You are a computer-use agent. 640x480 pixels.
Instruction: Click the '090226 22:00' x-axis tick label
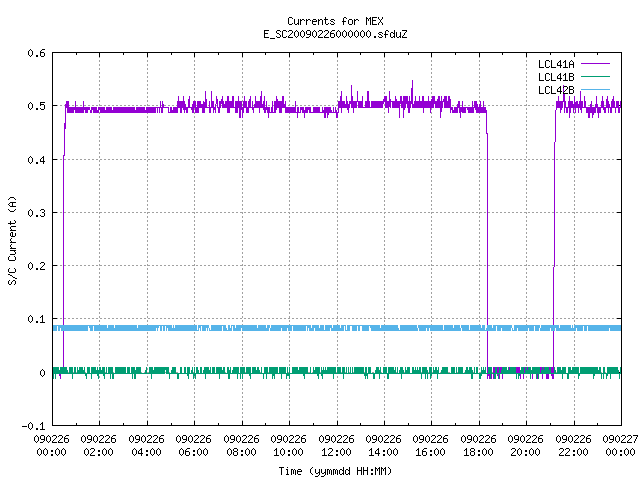(573, 446)
